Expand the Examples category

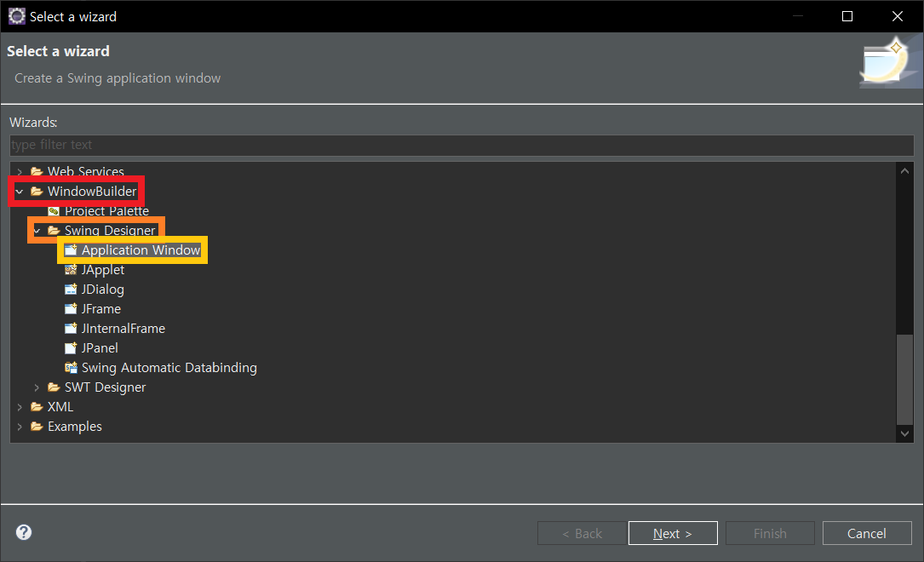(x=20, y=426)
